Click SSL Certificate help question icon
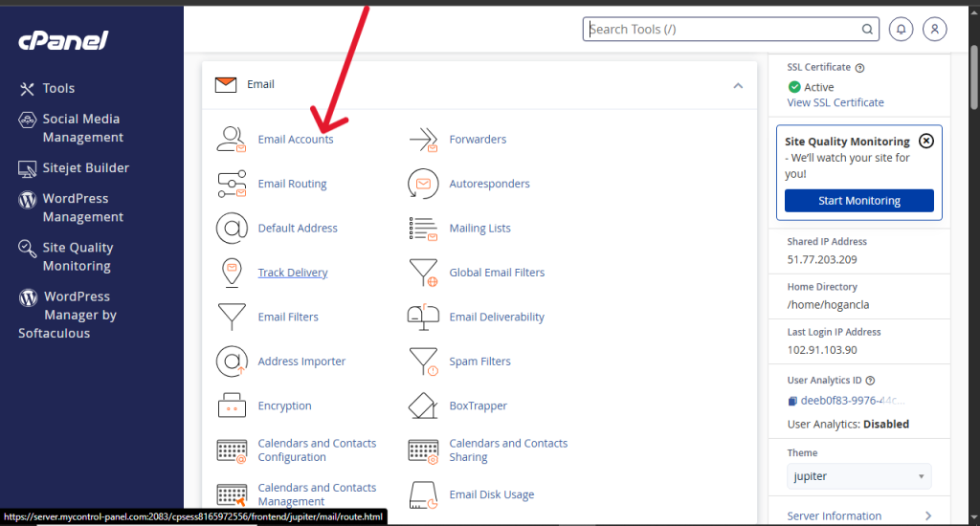 pos(860,68)
